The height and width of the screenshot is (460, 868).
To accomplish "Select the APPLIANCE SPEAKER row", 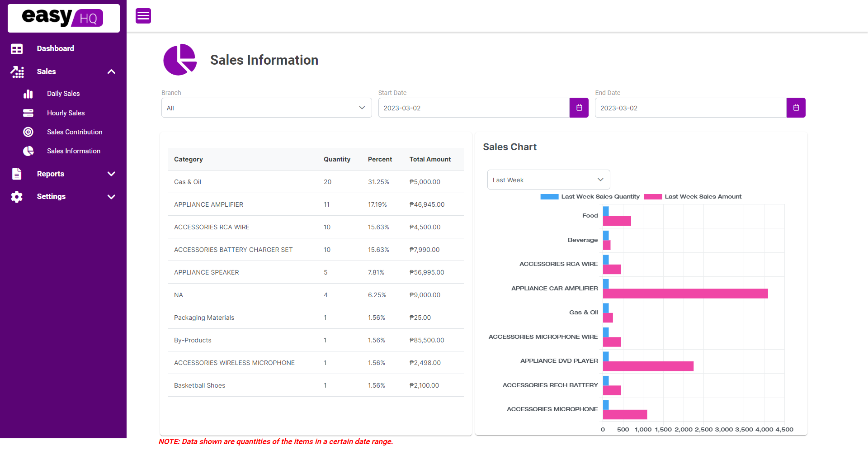I will 316,272.
